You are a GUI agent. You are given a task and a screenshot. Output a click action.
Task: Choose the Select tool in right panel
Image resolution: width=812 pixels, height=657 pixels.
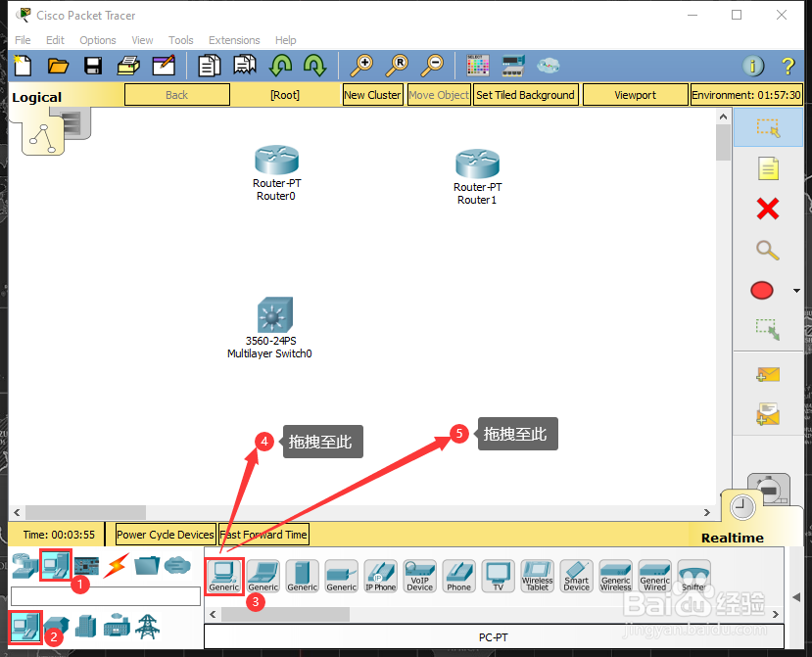[768, 127]
